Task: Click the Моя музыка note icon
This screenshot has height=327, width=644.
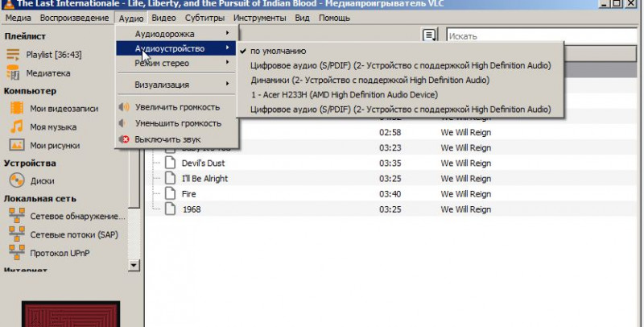Action: click(x=16, y=126)
